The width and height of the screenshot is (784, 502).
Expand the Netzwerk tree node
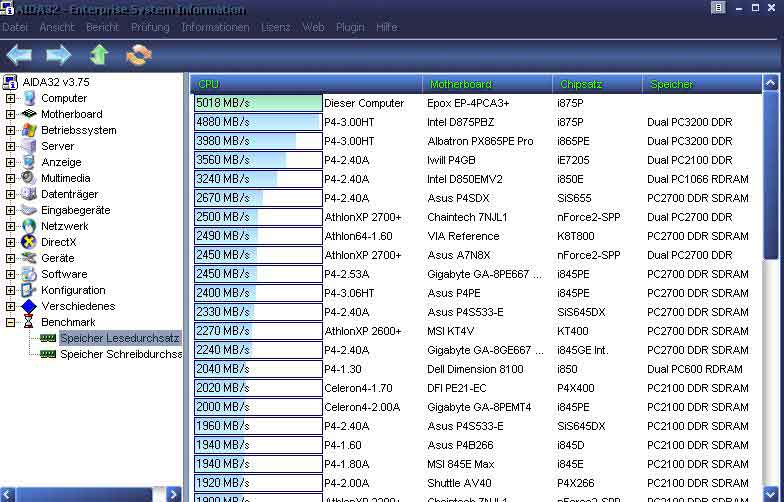point(10,226)
